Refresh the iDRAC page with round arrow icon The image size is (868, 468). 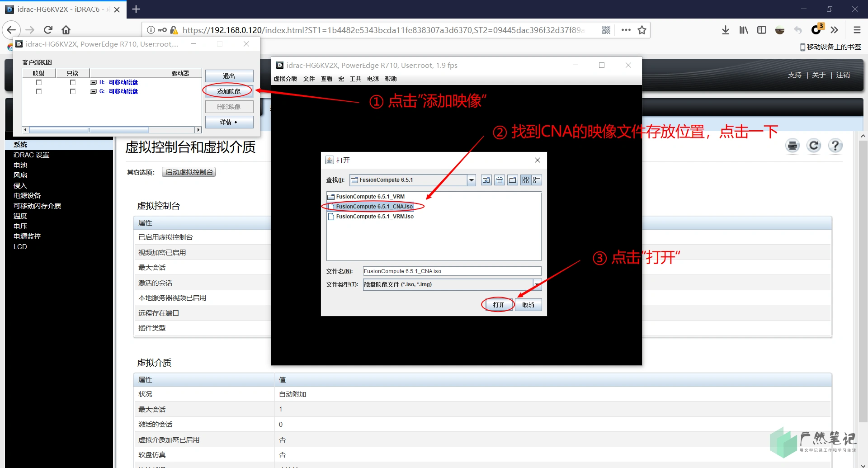pyautogui.click(x=814, y=146)
